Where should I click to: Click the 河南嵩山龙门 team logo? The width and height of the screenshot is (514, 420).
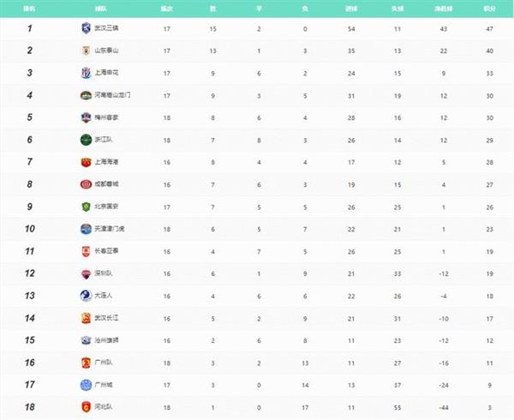click(86, 95)
